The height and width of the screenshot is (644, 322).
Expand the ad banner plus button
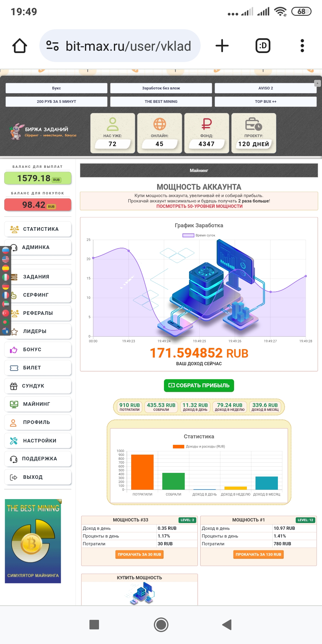317,83
